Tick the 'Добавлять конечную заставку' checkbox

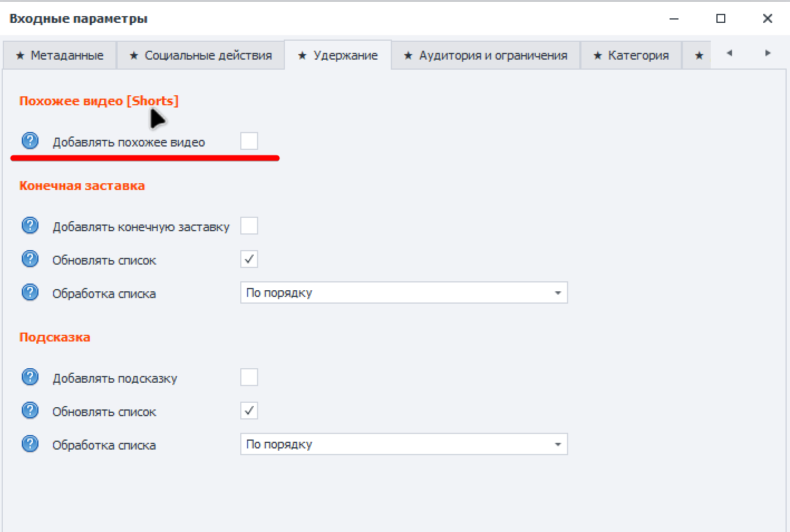[x=249, y=226]
